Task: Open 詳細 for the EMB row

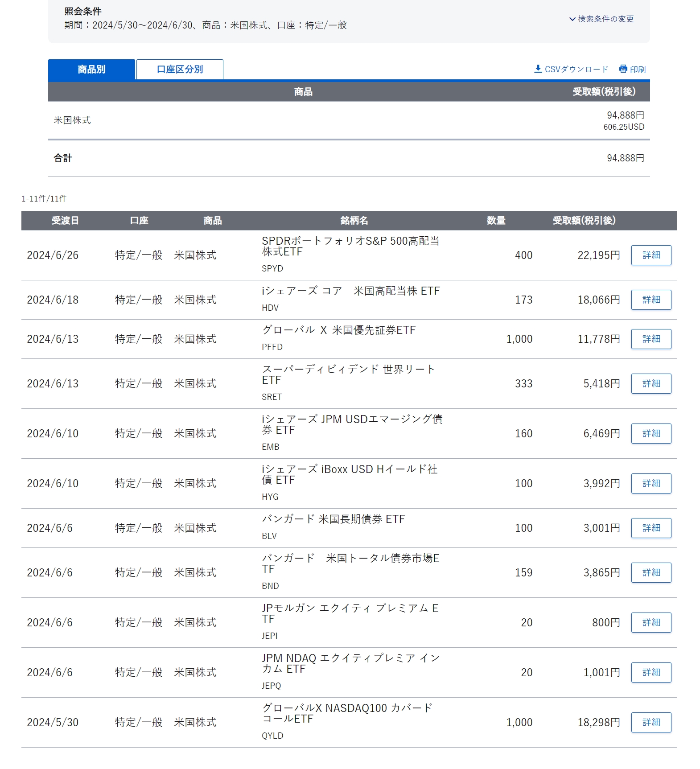Action: tap(651, 433)
